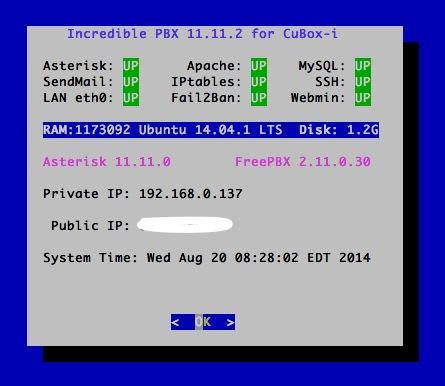Click Ubuntu 14.04.1 LTS text
Image resolution: width=445 pixels, height=386 pixels.
[x=210, y=130]
